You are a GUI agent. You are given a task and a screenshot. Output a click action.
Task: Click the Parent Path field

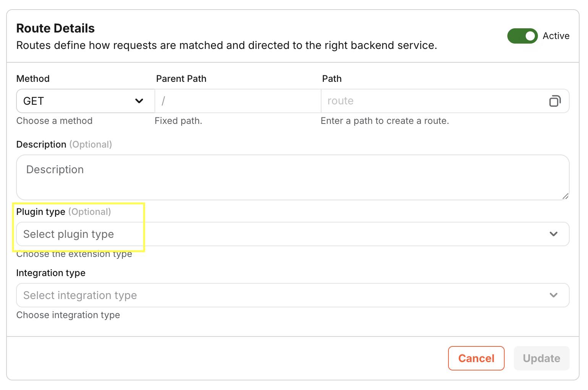click(x=238, y=101)
